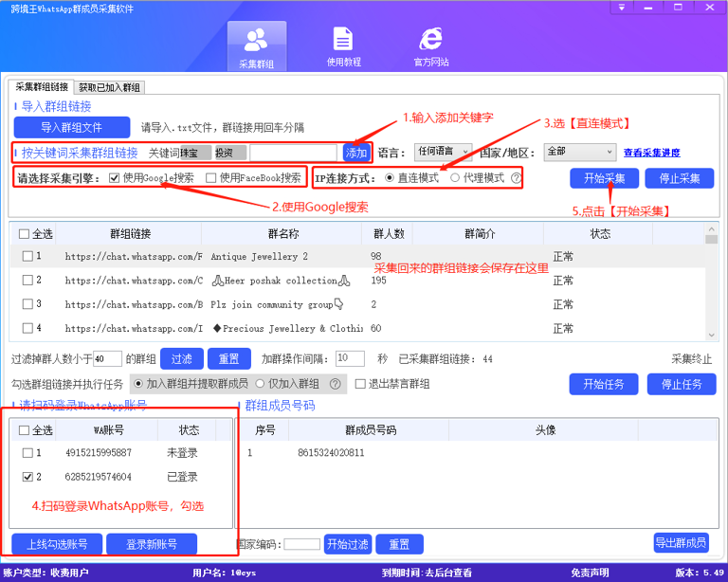
Task: Uncheck the account 6285219574604 checkbox
Action: [27, 477]
